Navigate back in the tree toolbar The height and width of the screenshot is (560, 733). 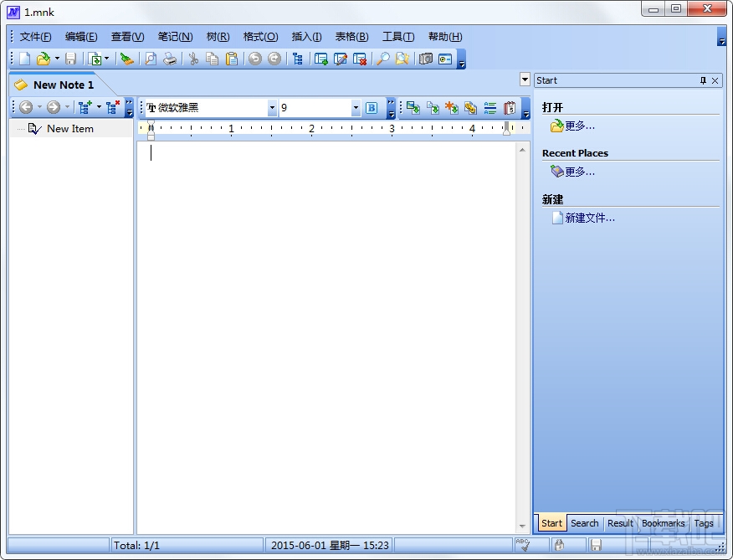[x=26, y=108]
